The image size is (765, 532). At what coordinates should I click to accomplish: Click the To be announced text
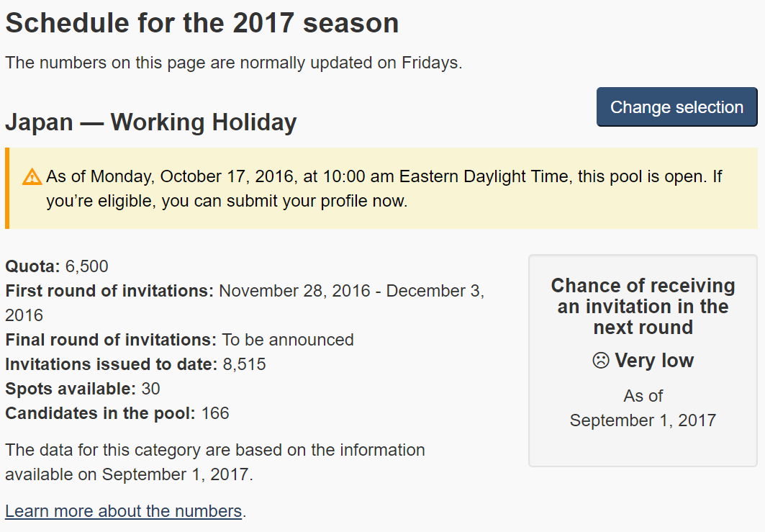coord(288,340)
